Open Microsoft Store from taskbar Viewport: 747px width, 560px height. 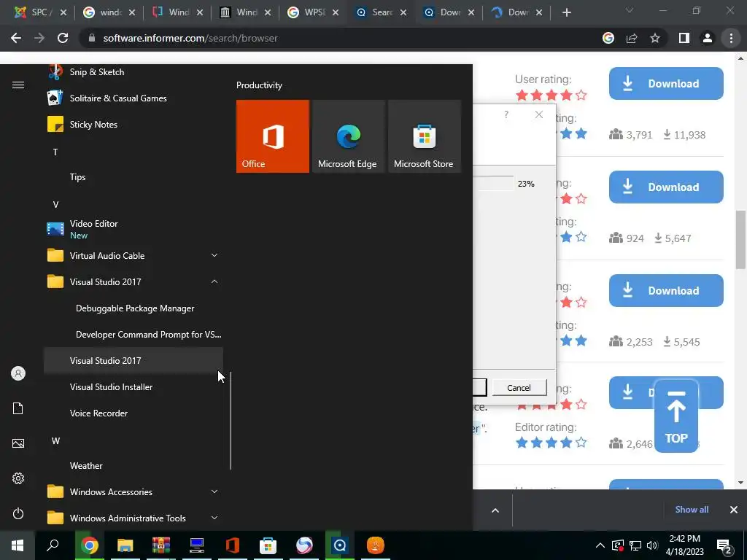[268, 545]
